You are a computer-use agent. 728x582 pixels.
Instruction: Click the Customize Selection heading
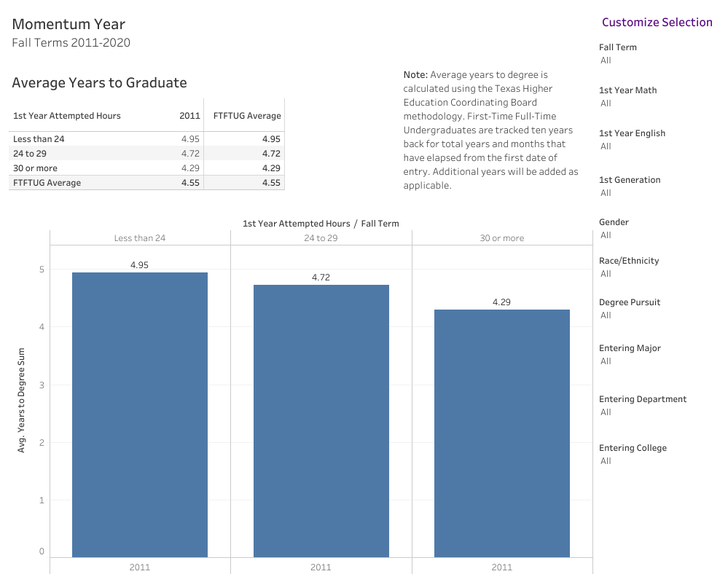coord(657,23)
